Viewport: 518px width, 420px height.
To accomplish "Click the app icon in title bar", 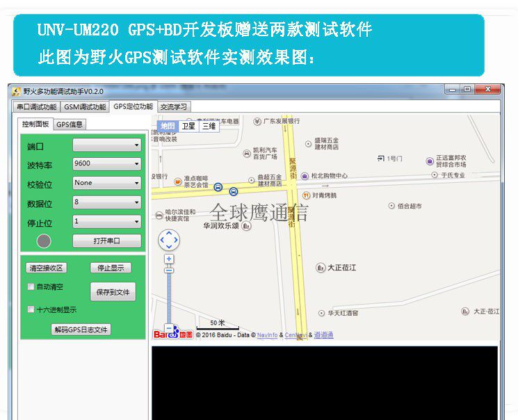I will pyautogui.click(x=16, y=91).
